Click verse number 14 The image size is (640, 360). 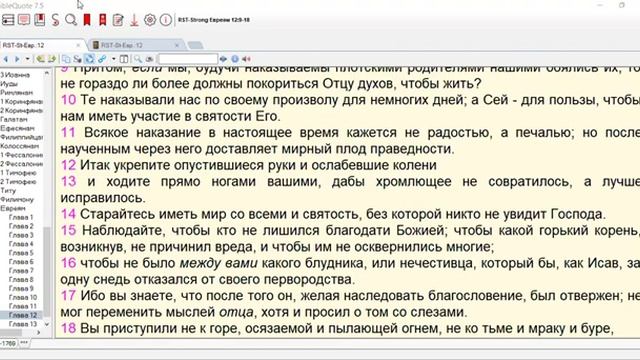pos(69,214)
